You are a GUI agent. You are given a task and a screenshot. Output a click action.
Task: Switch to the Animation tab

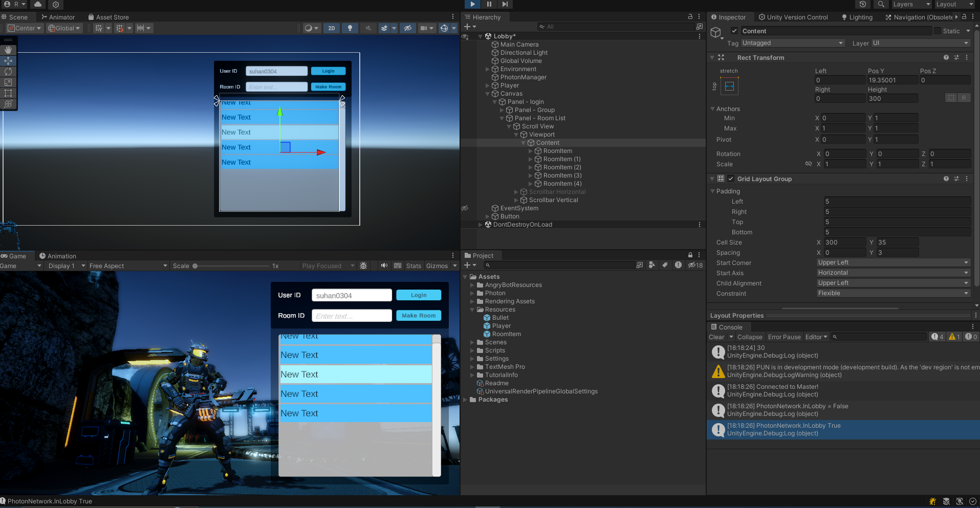pyautogui.click(x=58, y=256)
